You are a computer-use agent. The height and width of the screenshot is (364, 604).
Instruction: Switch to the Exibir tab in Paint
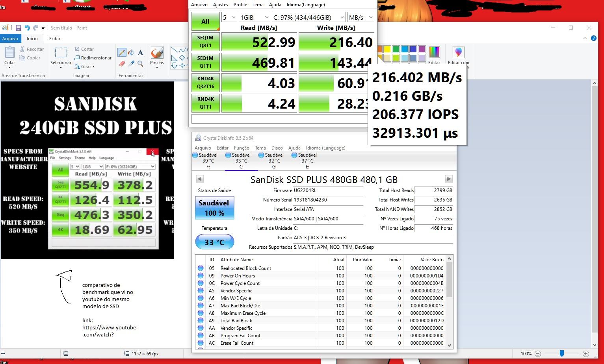55,39
